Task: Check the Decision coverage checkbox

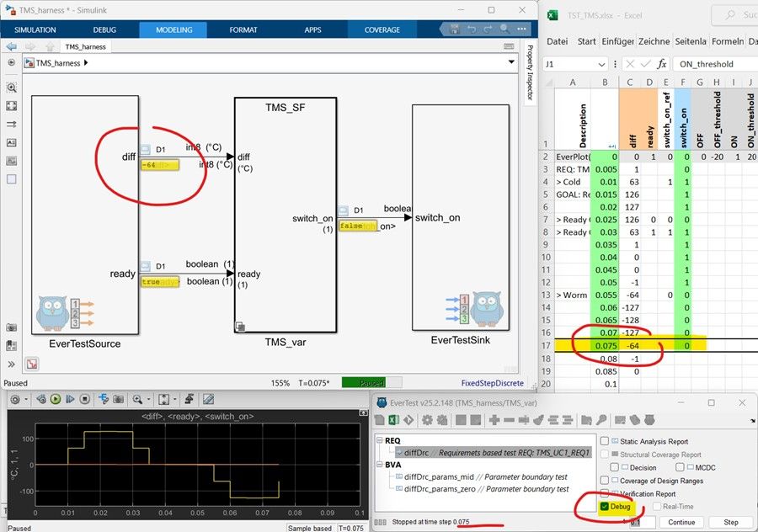Action: pos(615,467)
